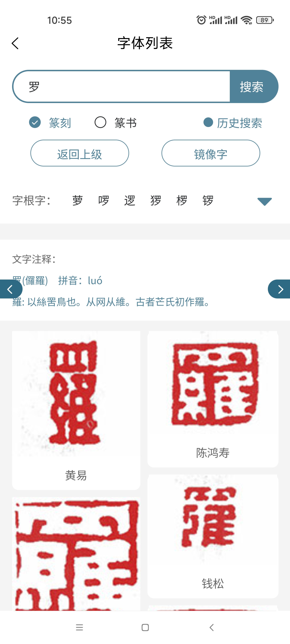This screenshot has height=644, width=290.
Task: Tap the Android home square icon
Action: tap(145, 627)
